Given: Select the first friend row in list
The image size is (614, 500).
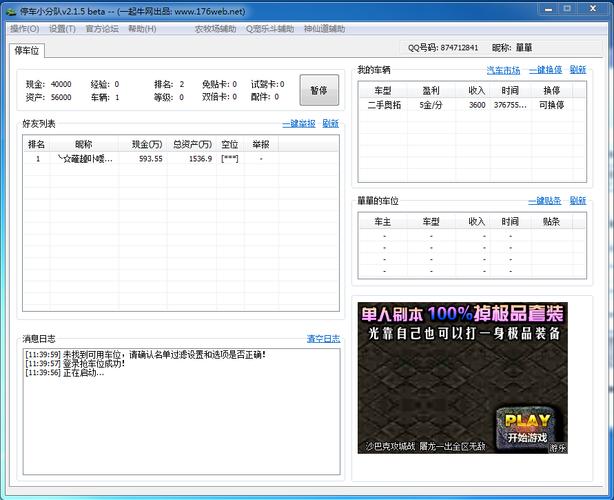Looking at the screenshot, I should pos(150,159).
